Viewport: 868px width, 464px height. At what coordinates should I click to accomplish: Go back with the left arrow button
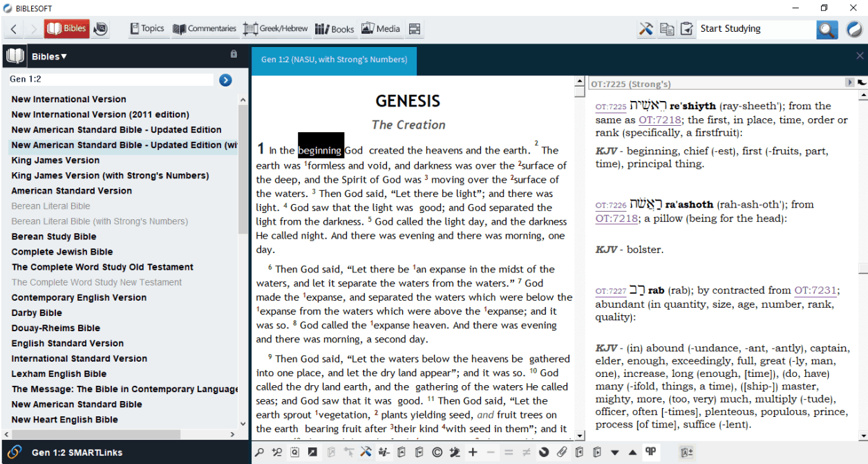(x=13, y=29)
